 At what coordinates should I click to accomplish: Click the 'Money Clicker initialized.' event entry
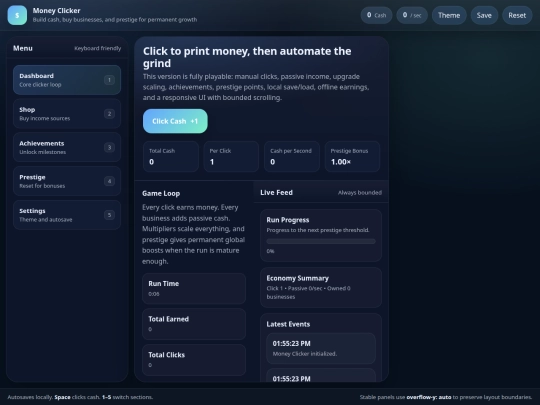[321, 349]
